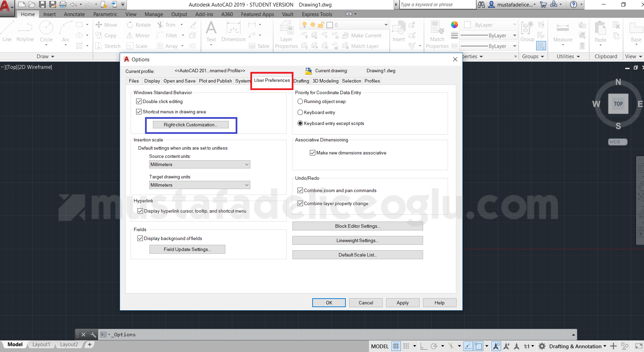This screenshot has height=352, width=644.
Task: Switch to the Drafting tab
Action: [301, 81]
